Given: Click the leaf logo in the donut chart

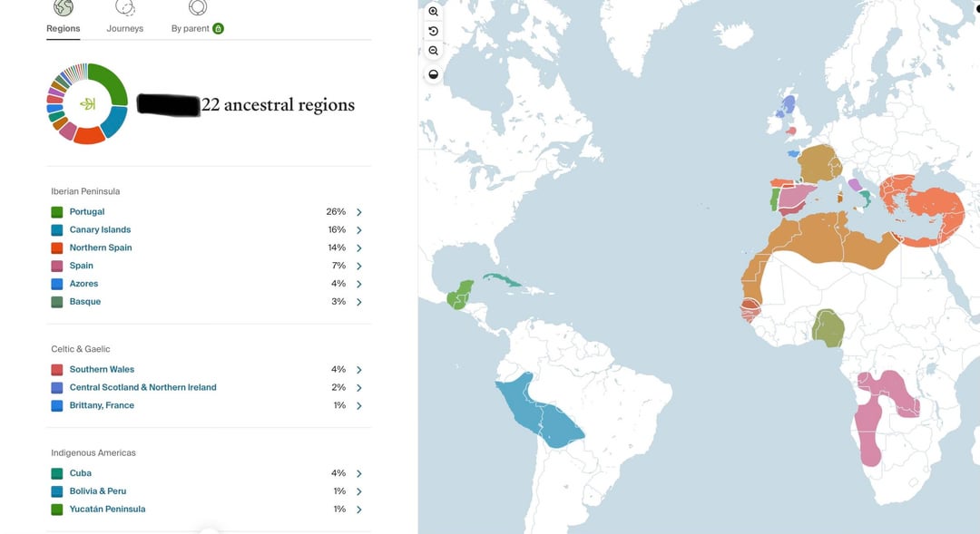Looking at the screenshot, I should point(88,103).
